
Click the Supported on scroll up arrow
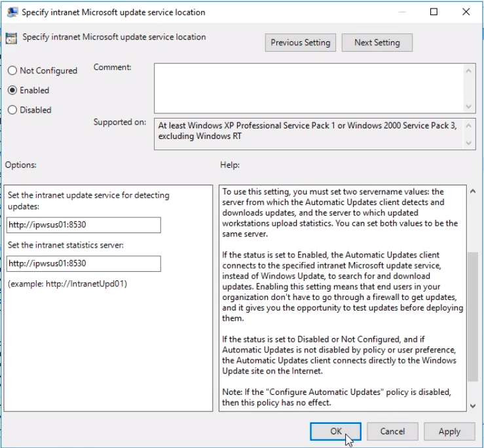click(468, 126)
